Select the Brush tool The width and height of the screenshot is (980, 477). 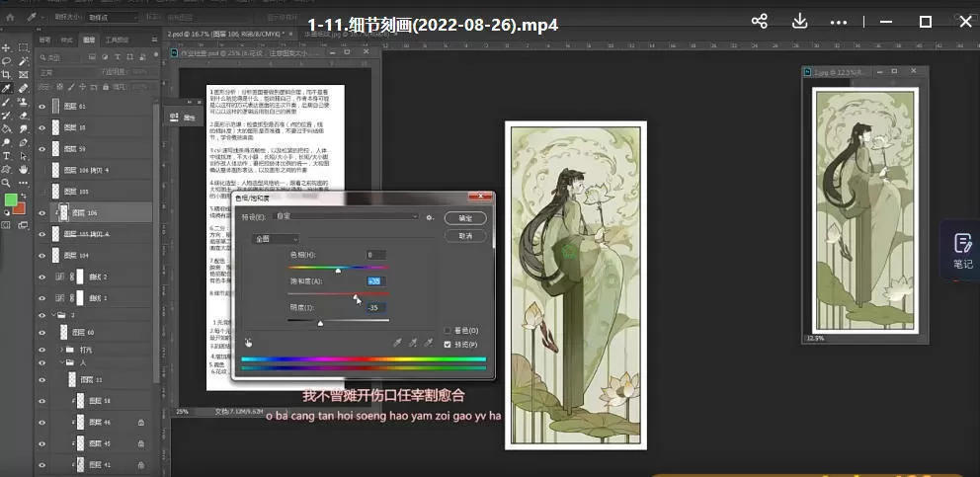point(6,102)
